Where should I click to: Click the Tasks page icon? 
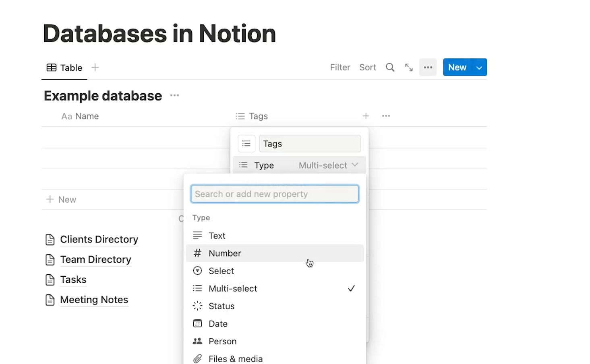(x=50, y=280)
